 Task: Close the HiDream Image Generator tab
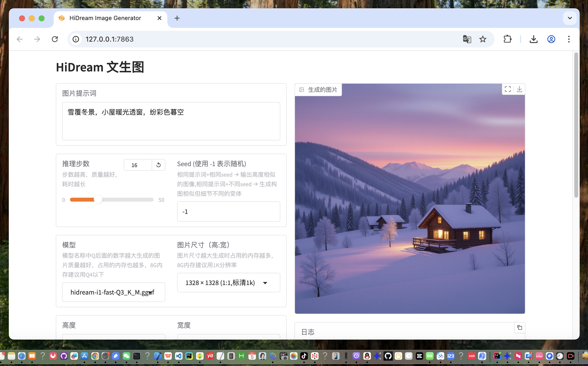159,18
